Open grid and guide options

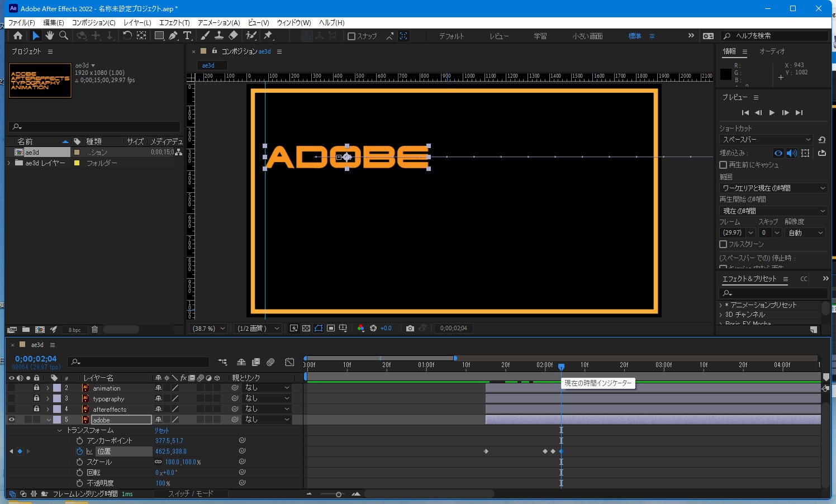pyautogui.click(x=343, y=329)
